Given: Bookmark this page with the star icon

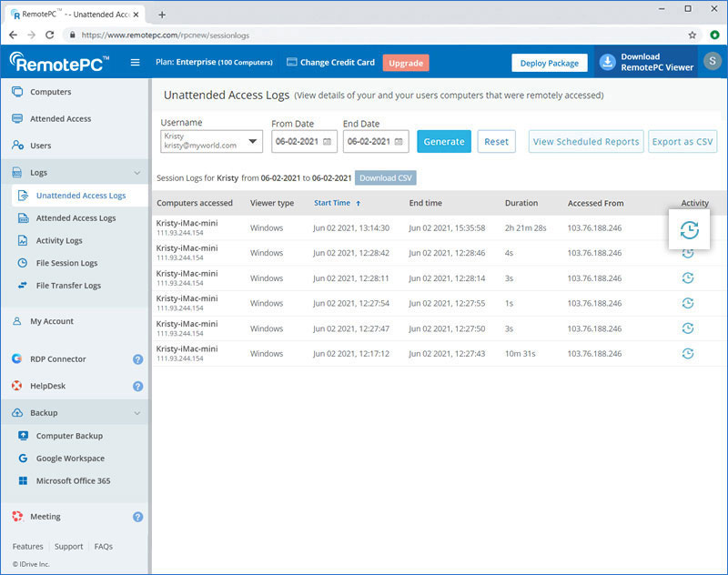Looking at the screenshot, I should 692,35.
